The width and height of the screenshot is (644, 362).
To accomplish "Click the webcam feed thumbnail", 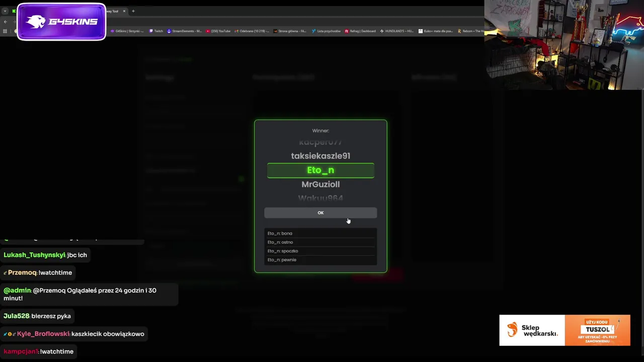I will tap(564, 45).
